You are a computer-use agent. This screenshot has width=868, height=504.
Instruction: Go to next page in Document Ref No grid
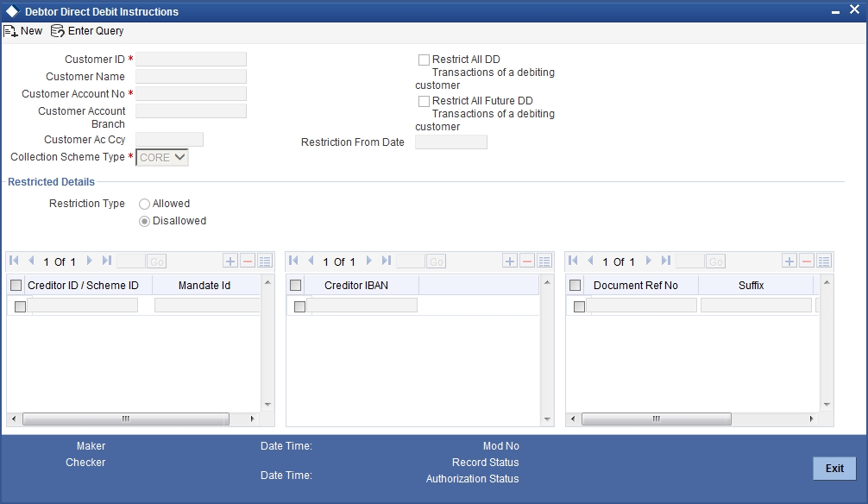coord(648,261)
